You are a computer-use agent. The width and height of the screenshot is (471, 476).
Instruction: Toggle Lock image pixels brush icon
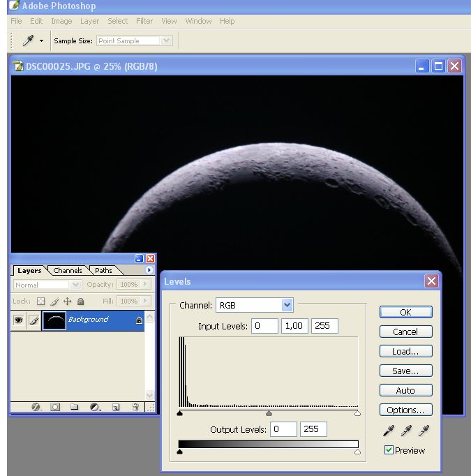(x=54, y=301)
